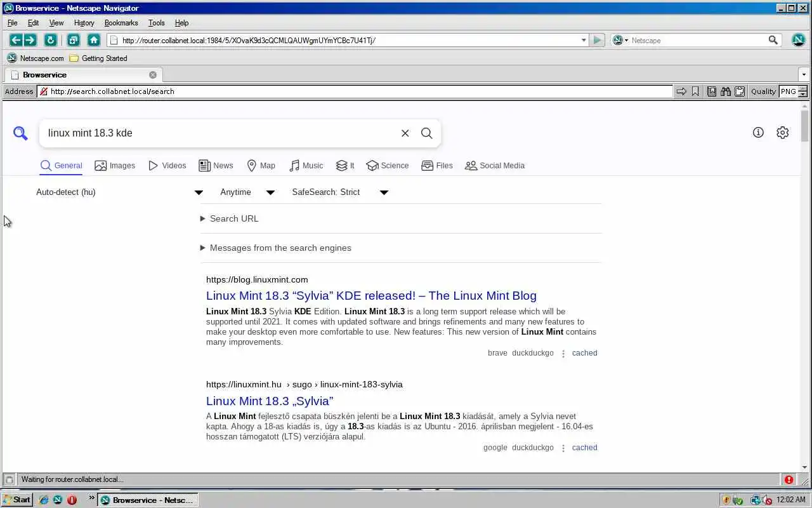Image resolution: width=812 pixels, height=508 pixels.
Task: Open the History menu
Action: click(x=84, y=23)
